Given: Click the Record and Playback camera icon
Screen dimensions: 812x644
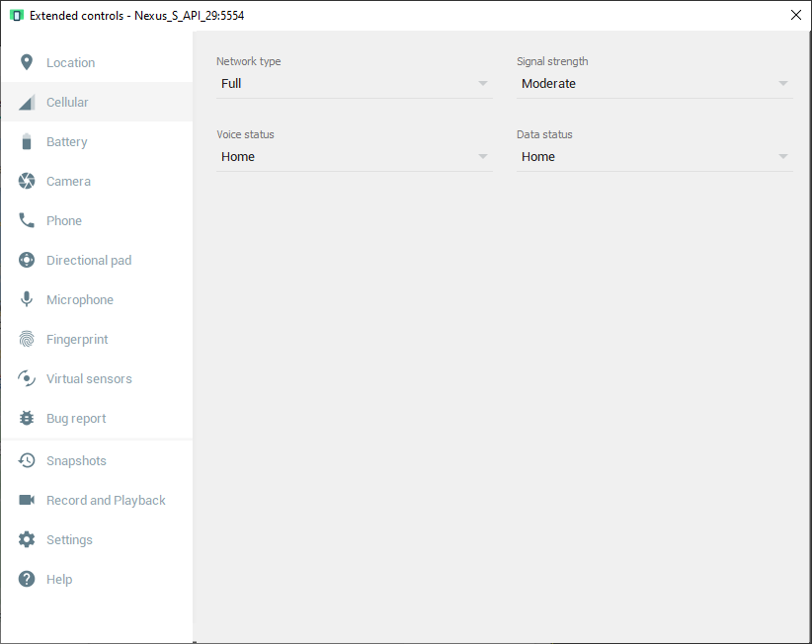Looking at the screenshot, I should (27, 500).
